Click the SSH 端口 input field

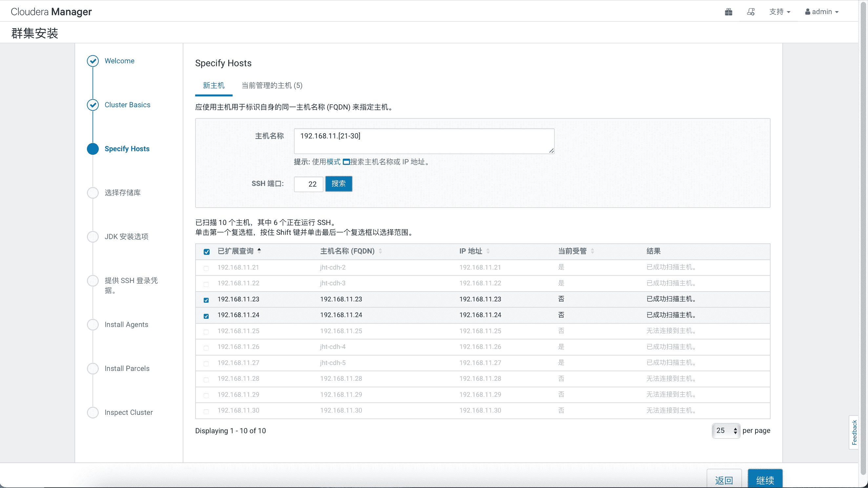pyautogui.click(x=308, y=184)
